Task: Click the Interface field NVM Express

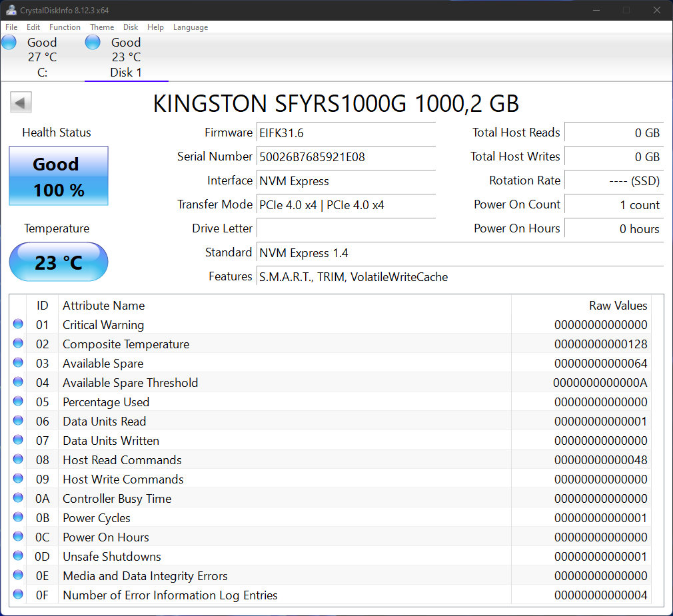Action: pos(346,181)
